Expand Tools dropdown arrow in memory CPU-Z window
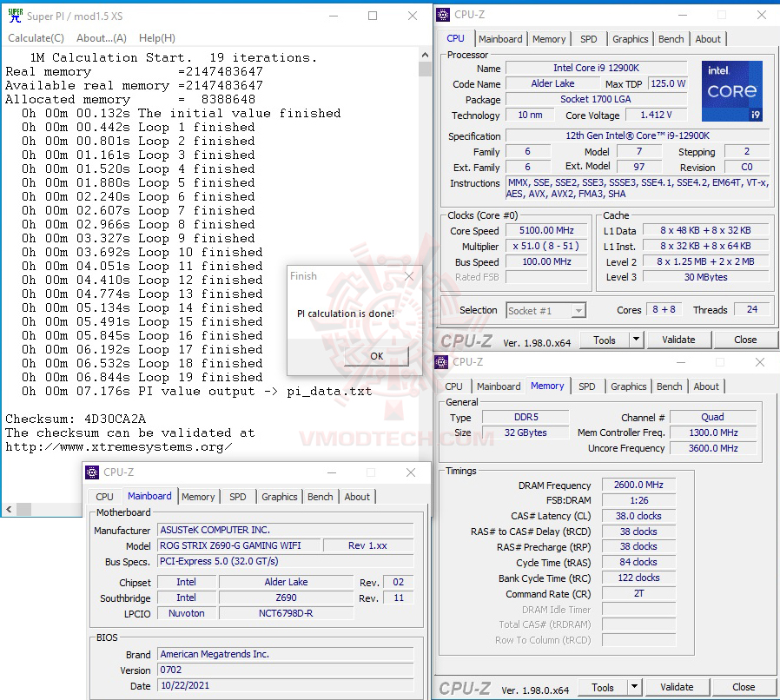Image resolution: width=780 pixels, height=700 pixels. [634, 687]
